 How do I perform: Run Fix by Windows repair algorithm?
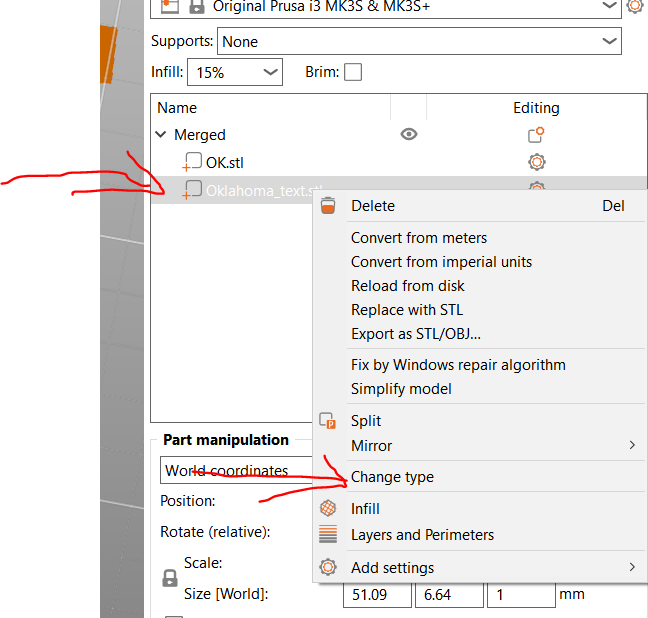479,365
